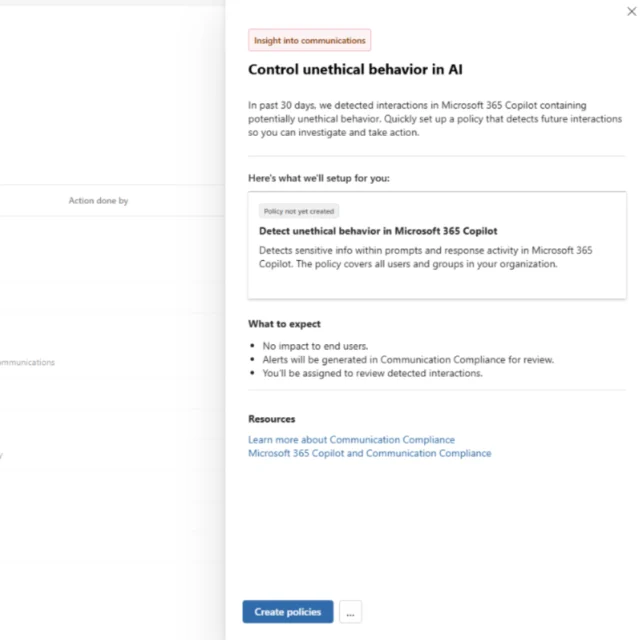640x640 pixels.
Task: Open the more options ellipsis button
Action: coord(350,612)
